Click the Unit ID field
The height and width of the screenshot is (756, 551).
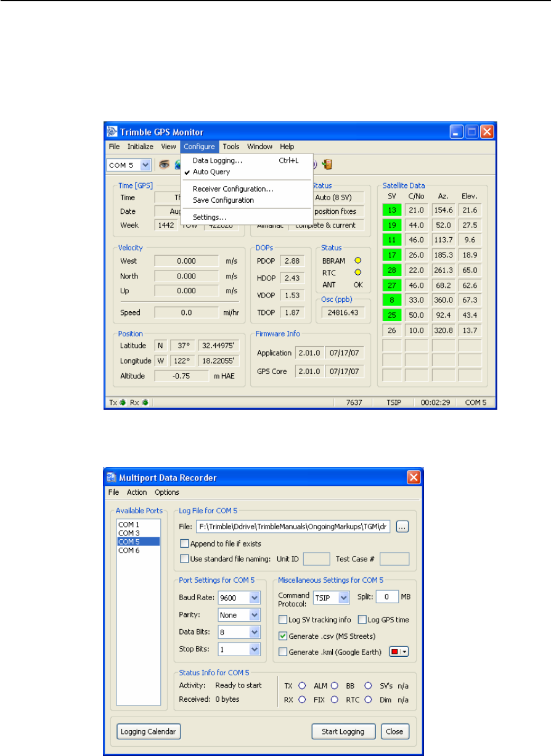(x=317, y=559)
